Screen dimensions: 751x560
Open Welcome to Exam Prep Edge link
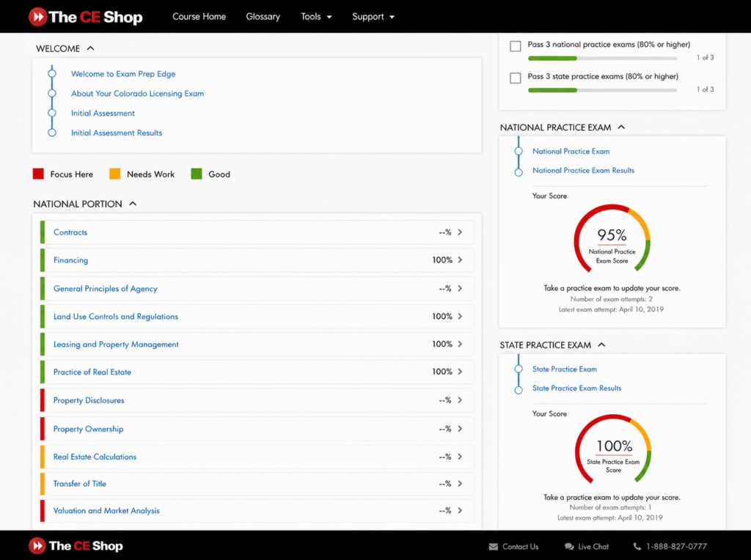(123, 74)
